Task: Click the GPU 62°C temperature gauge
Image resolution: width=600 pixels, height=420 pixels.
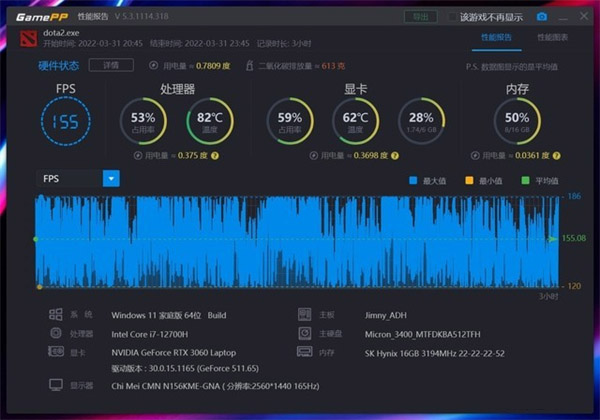Action: [x=355, y=121]
